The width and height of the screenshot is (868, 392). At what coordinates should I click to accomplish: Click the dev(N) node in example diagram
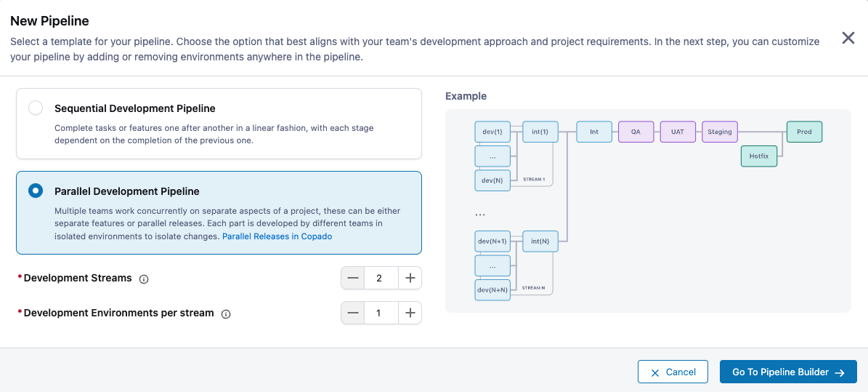tap(492, 181)
